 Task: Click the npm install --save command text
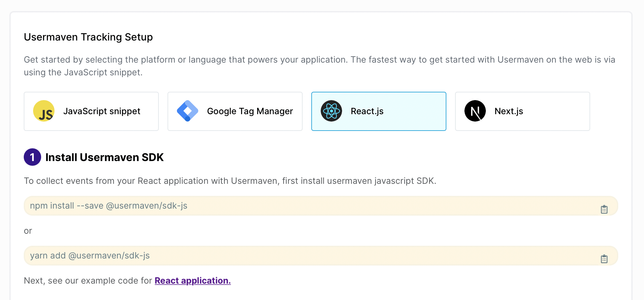109,206
